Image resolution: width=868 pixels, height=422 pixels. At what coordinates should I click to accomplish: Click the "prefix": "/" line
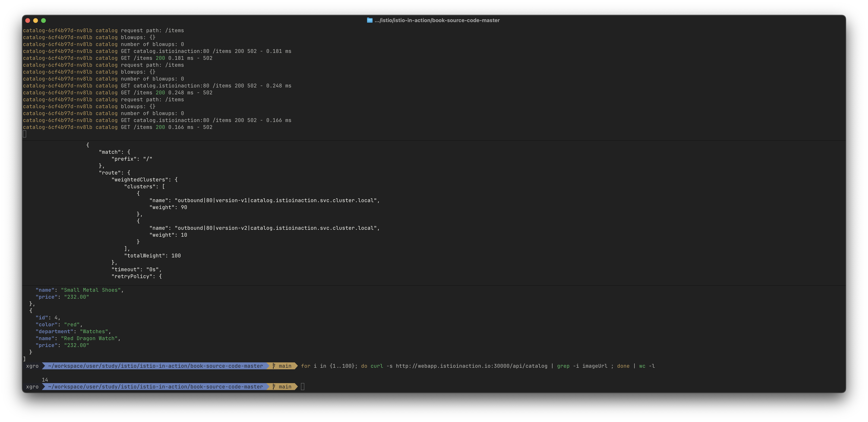(132, 159)
